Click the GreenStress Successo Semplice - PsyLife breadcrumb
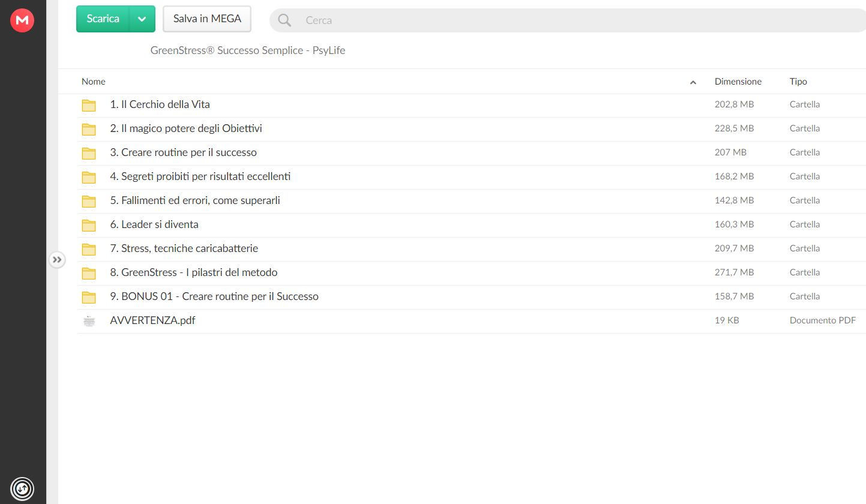This screenshot has height=504, width=866. coord(248,50)
